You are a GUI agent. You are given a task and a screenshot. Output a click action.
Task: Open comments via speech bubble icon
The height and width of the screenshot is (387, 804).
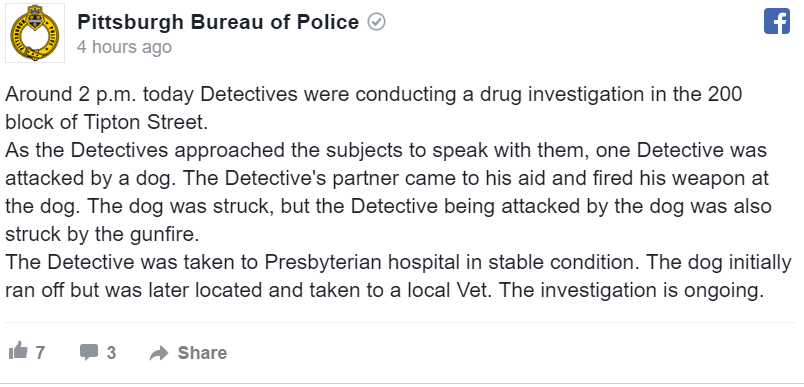click(89, 352)
